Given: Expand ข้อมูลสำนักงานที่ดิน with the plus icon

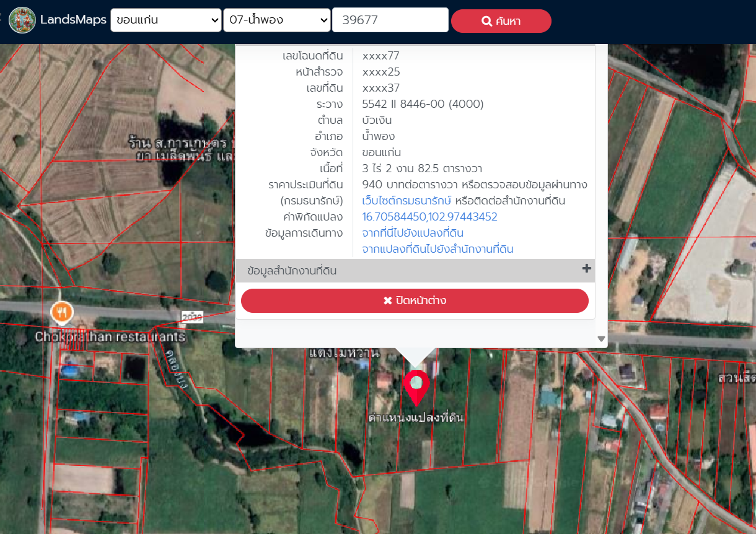Looking at the screenshot, I should [586, 269].
